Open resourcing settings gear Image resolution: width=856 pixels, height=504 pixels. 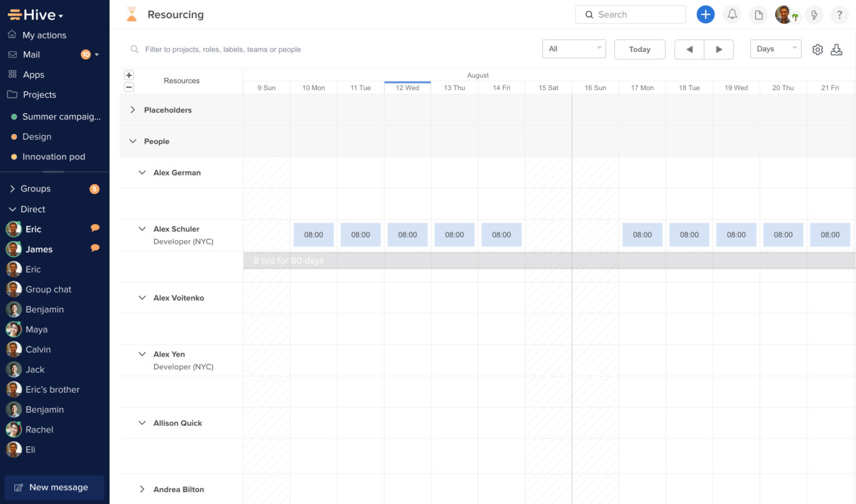coord(817,49)
